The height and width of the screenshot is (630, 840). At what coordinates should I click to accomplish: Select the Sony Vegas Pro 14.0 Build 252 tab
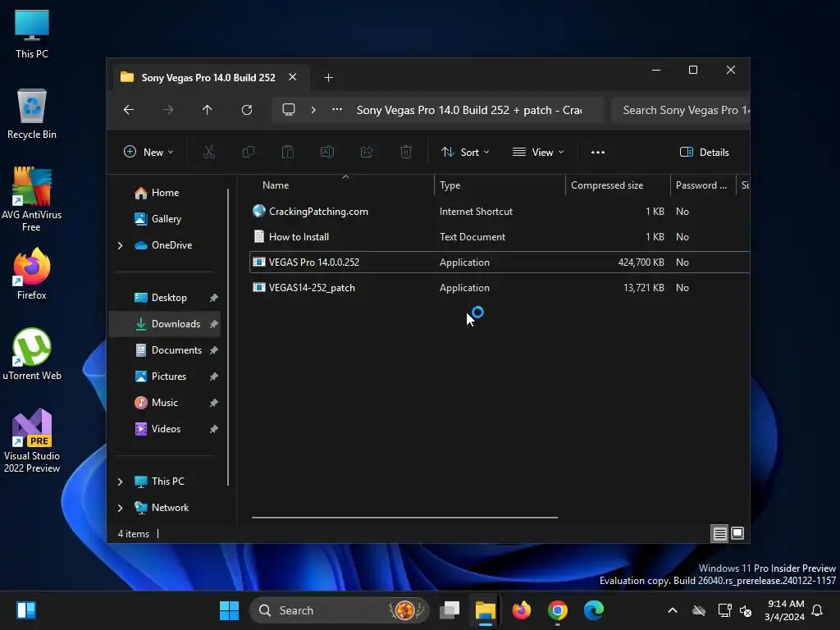point(208,78)
